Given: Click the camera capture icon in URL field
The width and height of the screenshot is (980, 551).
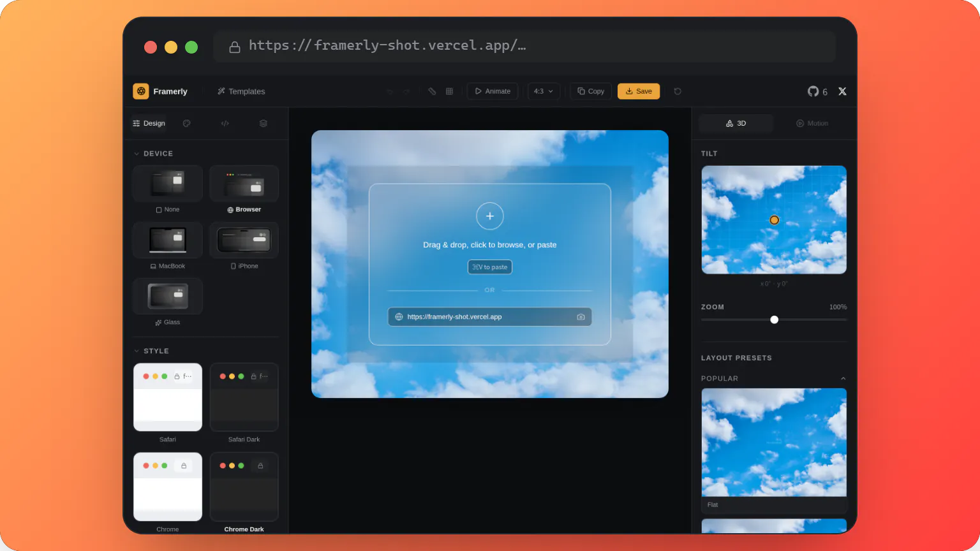Looking at the screenshot, I should pyautogui.click(x=581, y=317).
